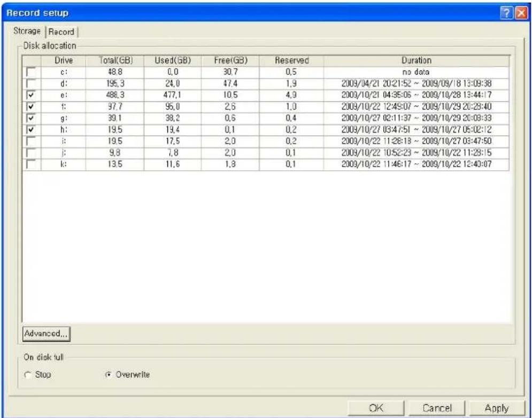Image resolution: width=532 pixels, height=418 pixels.
Task: Click the 39,1 total cell
Action: (x=115, y=118)
